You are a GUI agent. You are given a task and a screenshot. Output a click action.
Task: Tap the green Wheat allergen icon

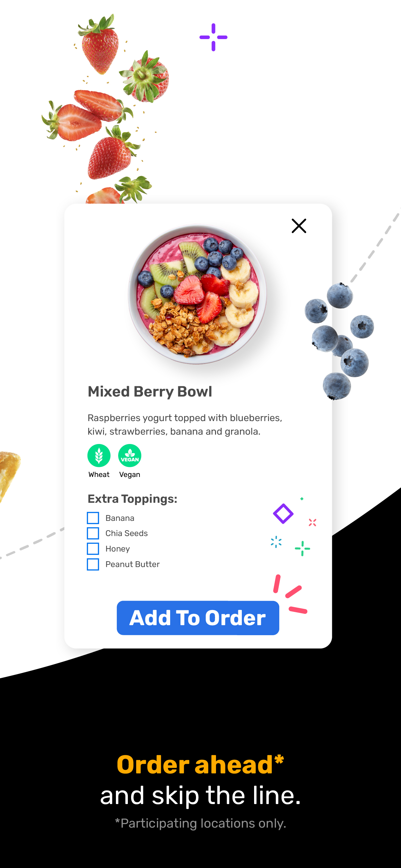[x=99, y=455]
